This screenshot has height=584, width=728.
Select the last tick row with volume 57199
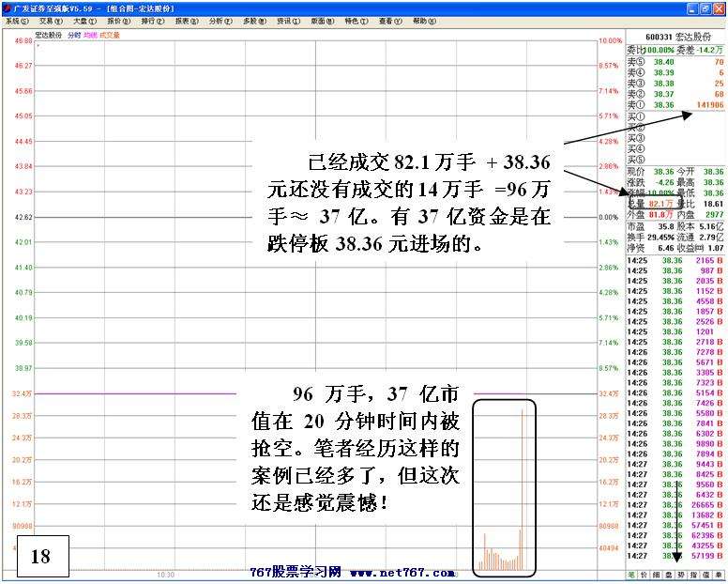tap(675, 556)
